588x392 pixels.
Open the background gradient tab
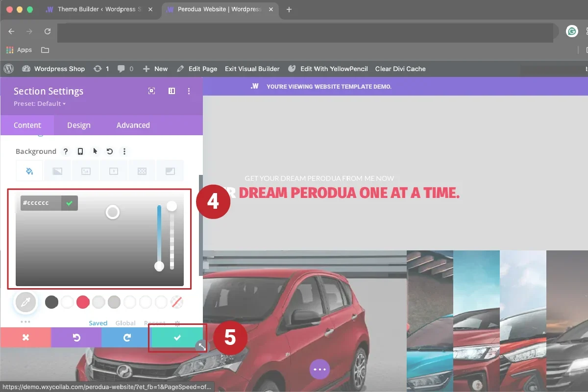57,171
